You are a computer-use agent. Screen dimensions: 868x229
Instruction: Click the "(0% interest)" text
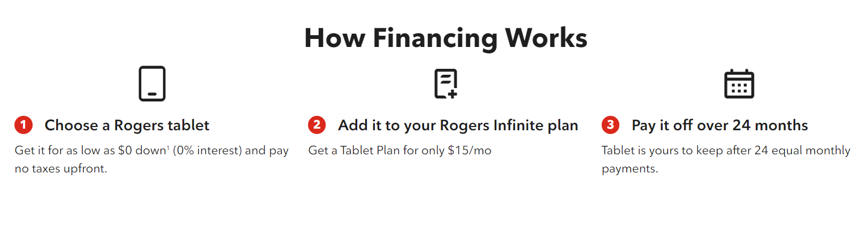pyautogui.click(x=207, y=151)
